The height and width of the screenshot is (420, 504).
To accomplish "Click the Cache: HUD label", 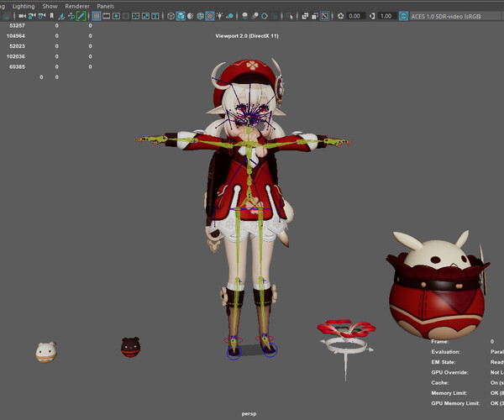I will click(439, 382).
